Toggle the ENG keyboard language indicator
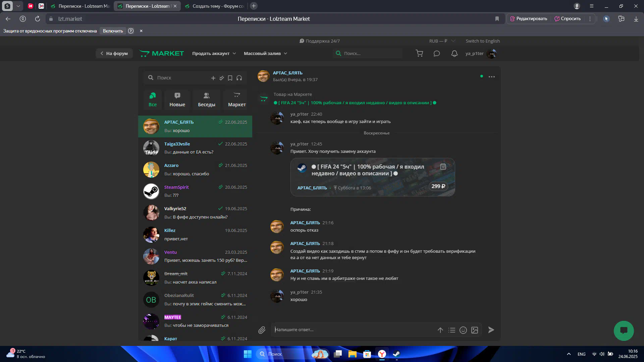Image resolution: width=644 pixels, height=362 pixels. point(582,354)
